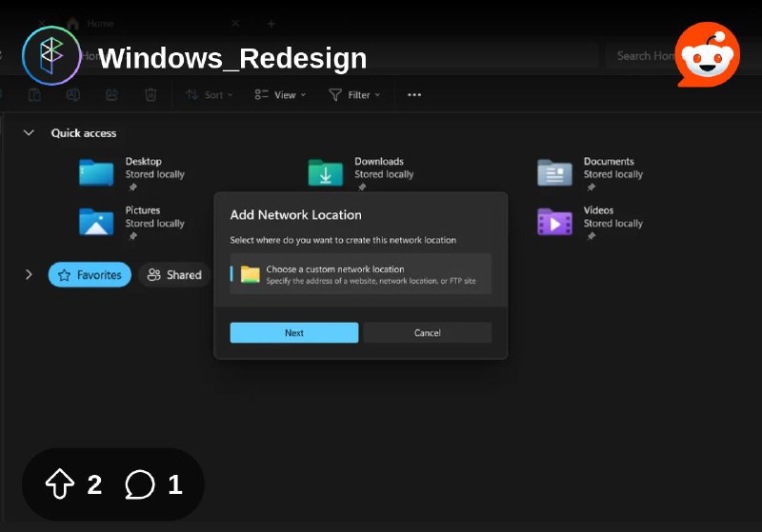Click Next in Add Network Location dialog

point(294,333)
